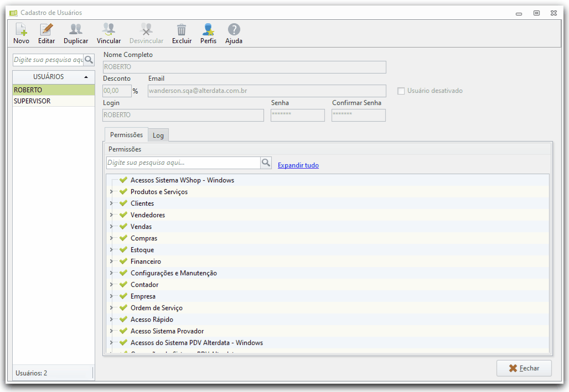Click the Excluir trash icon

[182, 29]
